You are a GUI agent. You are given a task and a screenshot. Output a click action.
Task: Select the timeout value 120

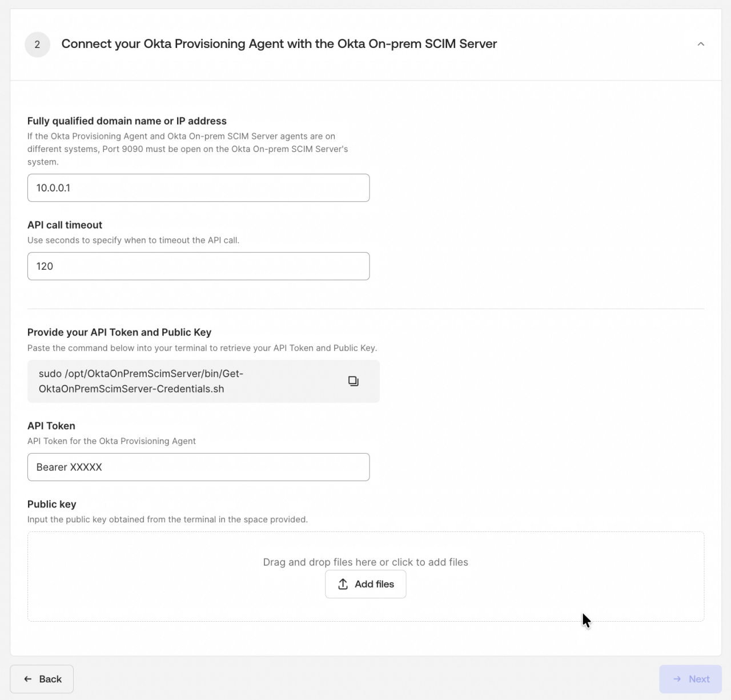point(45,266)
